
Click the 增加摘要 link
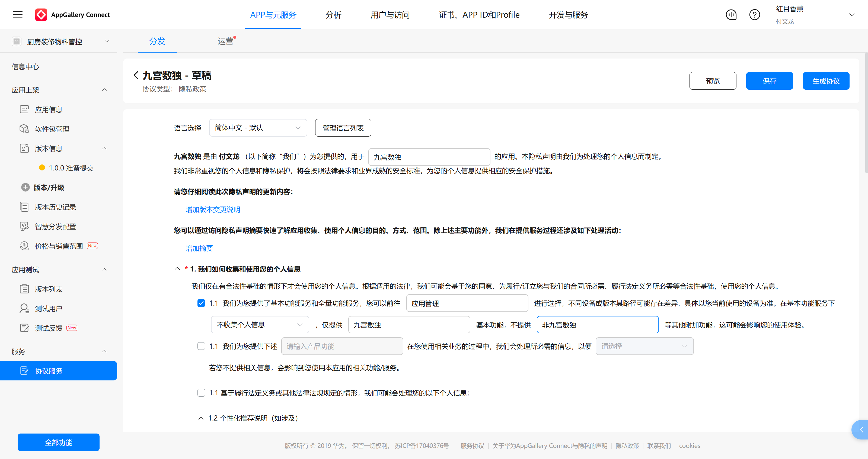coord(199,248)
